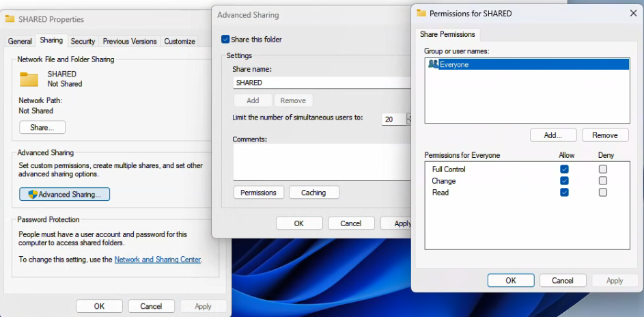Toggle the Share this folder checkbox
644x317 pixels.
pos(225,40)
